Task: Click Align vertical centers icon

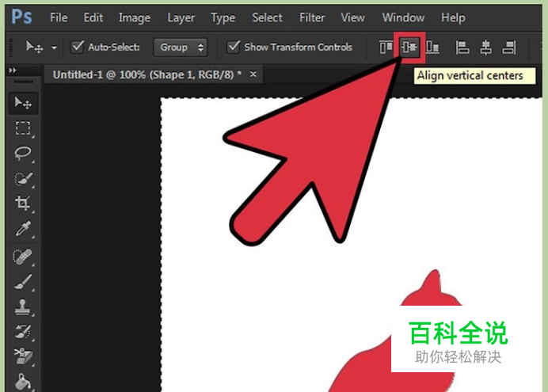Action: click(409, 48)
